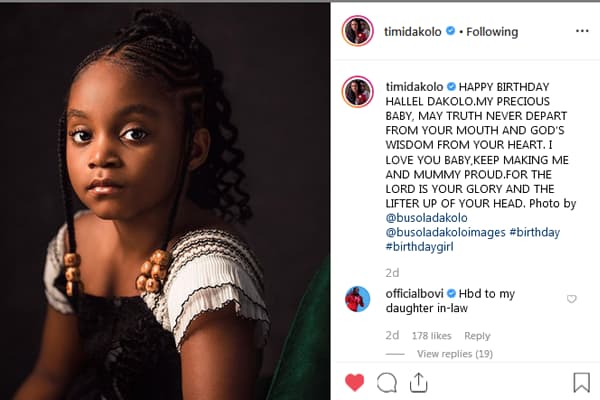Screen dimensions: 600x400
Task: Like officialbovi's comment with small heart
Action: click(x=572, y=298)
